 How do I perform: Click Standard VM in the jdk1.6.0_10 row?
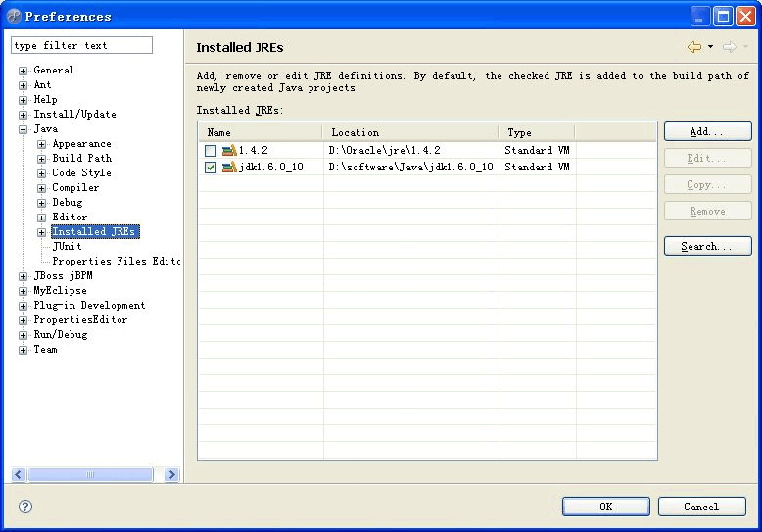(537, 167)
